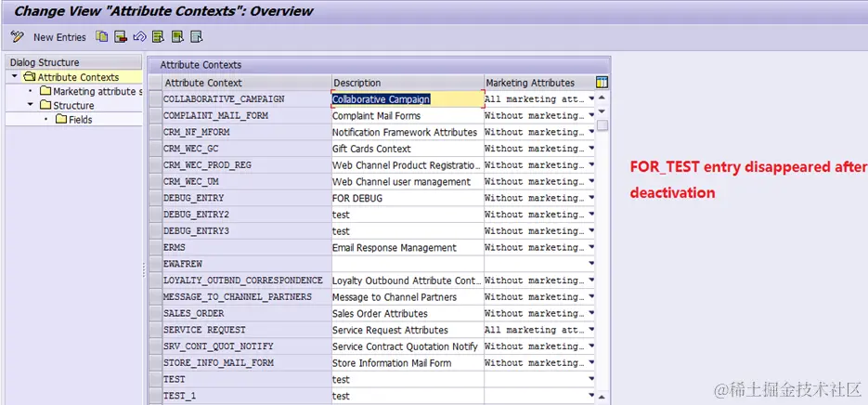Click the Description column header
The image size is (868, 405).
(408, 83)
